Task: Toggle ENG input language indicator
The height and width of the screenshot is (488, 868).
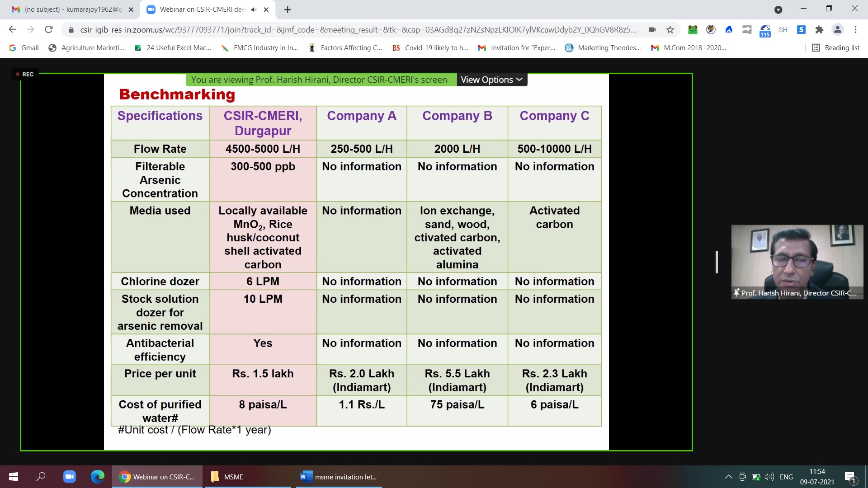Action: [786, 477]
